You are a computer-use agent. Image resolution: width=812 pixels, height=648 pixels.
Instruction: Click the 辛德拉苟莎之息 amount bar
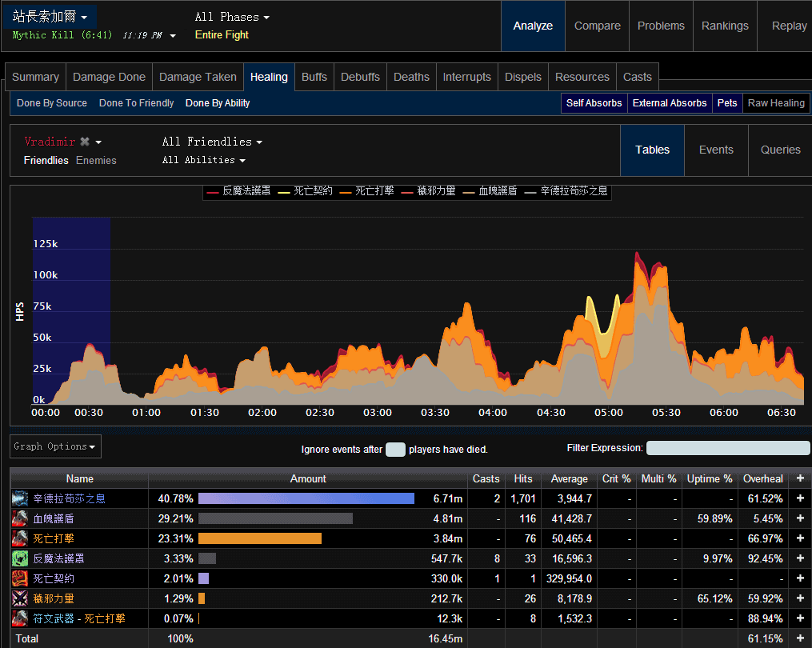[306, 498]
